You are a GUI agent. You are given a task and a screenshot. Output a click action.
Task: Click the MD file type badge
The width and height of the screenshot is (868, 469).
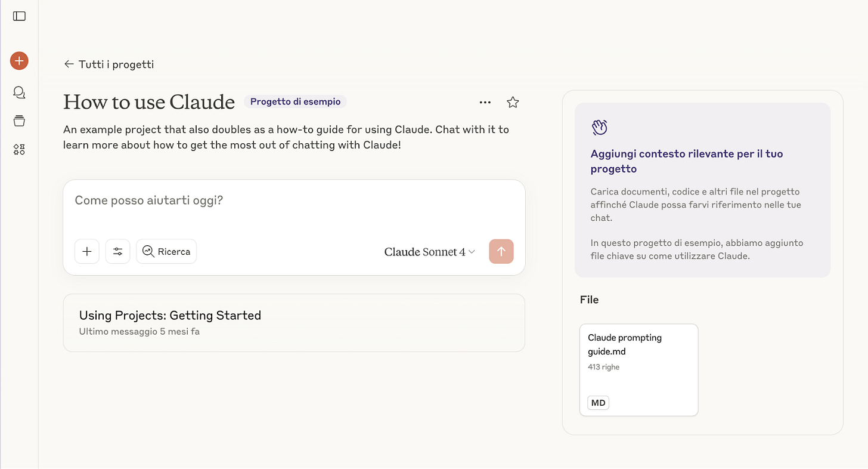click(x=599, y=403)
